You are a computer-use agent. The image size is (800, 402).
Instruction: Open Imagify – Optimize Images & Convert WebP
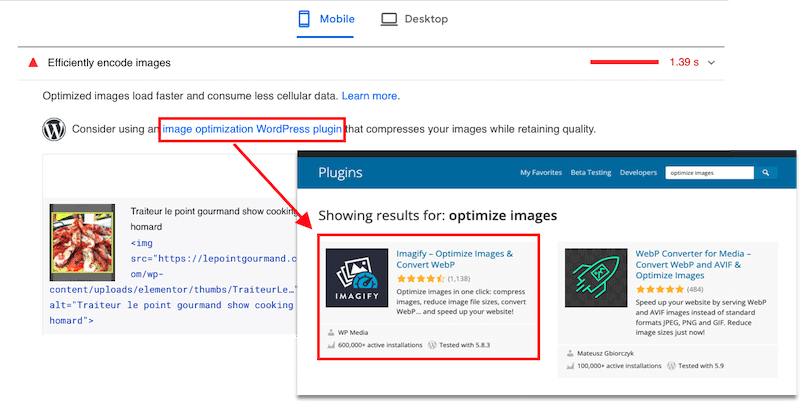455,259
